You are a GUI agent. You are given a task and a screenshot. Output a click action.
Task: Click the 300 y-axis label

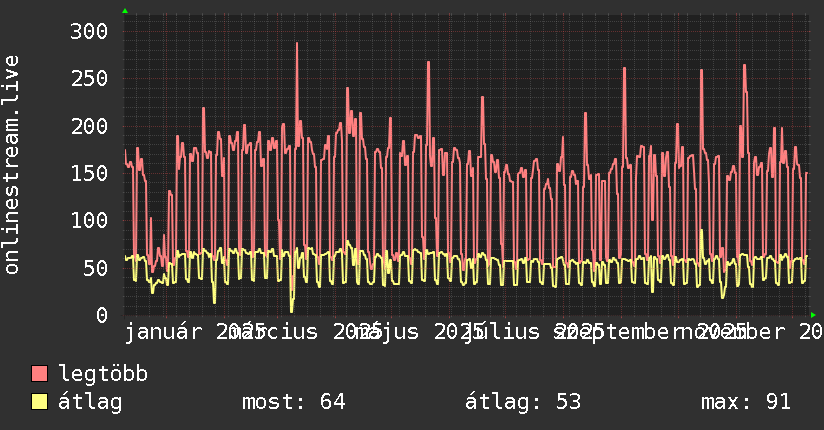pos(89,32)
